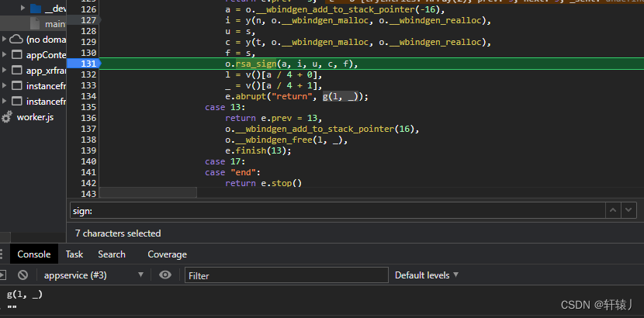Click the case 17: label
644x318 pixels.
225,161
